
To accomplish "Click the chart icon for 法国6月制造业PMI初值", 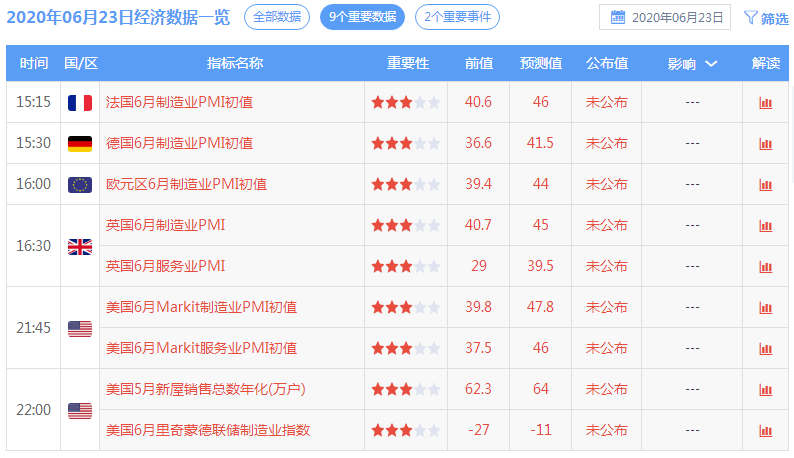I will pos(765,103).
